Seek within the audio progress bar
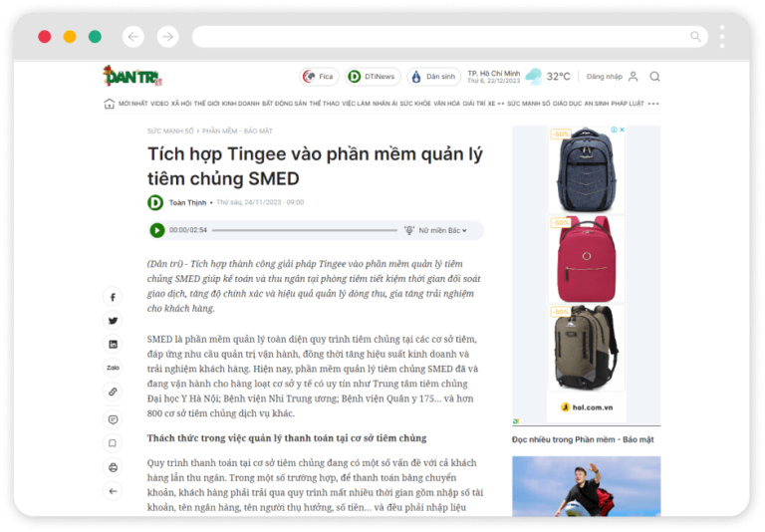Screen dimensions: 765x532 (305, 230)
